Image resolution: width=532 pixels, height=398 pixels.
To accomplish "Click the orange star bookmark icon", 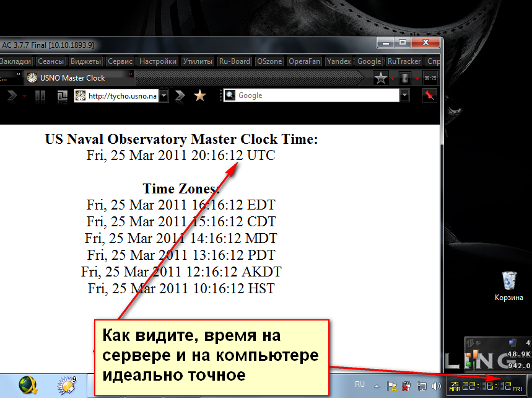I will point(200,95).
